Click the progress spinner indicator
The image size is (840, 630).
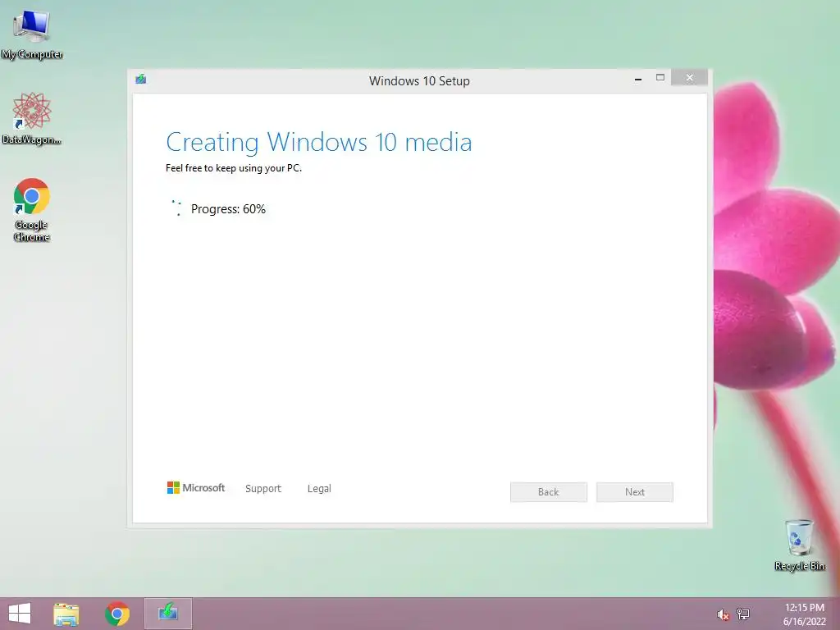tap(176, 208)
